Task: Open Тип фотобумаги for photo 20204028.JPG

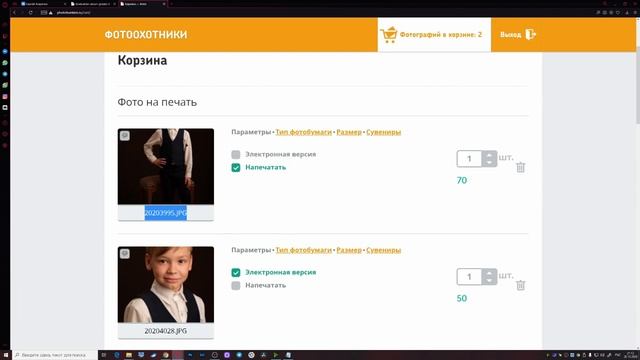Action: 303,250
